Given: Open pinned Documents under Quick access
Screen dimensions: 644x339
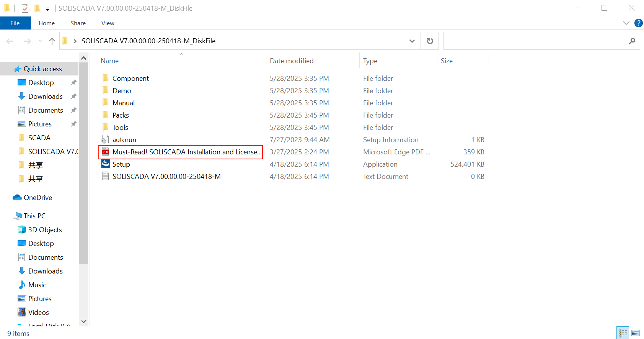Looking at the screenshot, I should point(46,110).
